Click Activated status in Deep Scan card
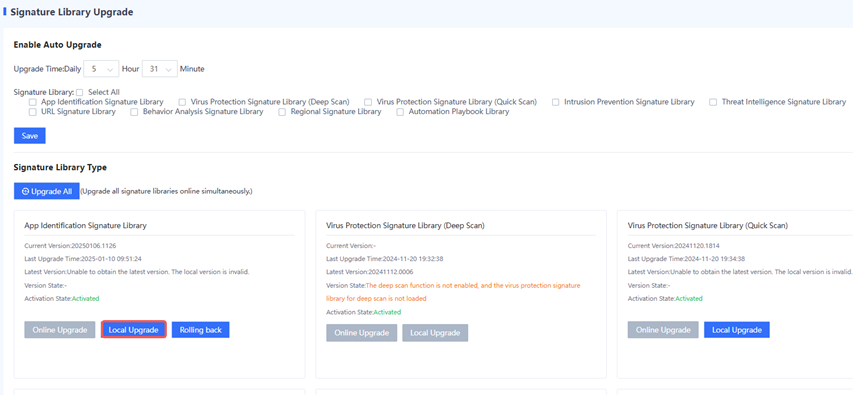Viewport: 853px width, 395px height. [x=387, y=312]
